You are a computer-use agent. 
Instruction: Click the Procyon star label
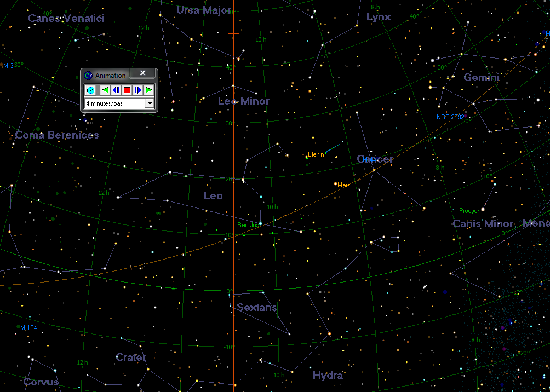(470, 211)
